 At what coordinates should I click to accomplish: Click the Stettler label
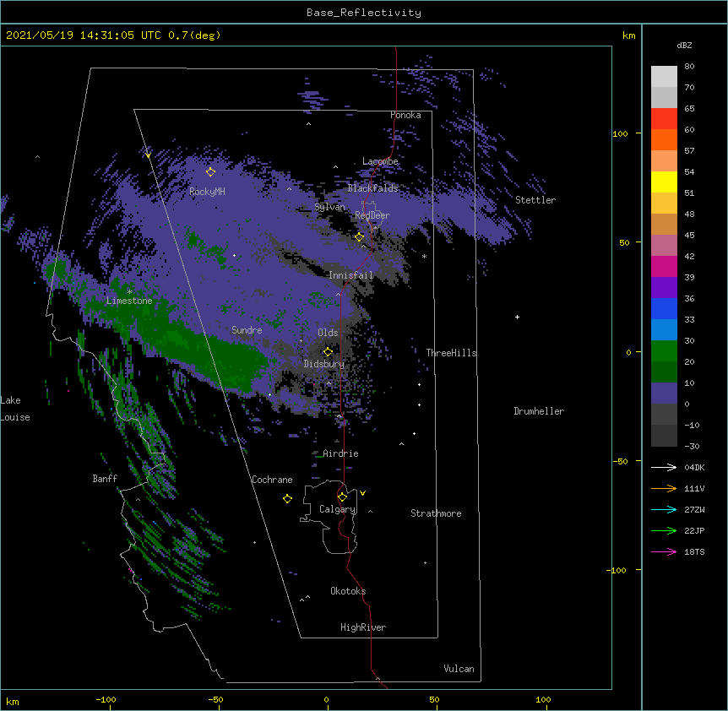point(535,200)
